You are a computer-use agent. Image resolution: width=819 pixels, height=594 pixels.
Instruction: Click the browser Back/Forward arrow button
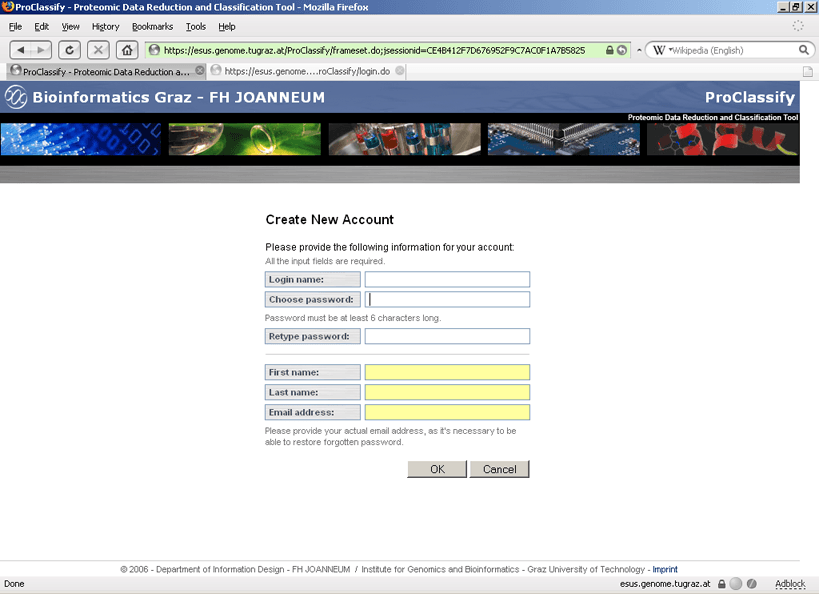click(x=31, y=50)
